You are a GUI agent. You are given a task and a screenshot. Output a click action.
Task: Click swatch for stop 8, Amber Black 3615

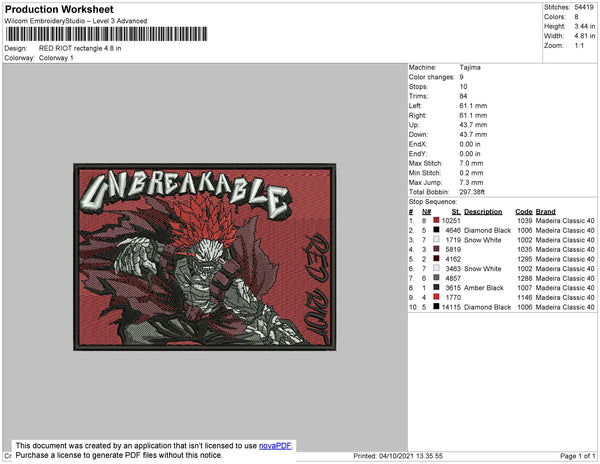436,287
